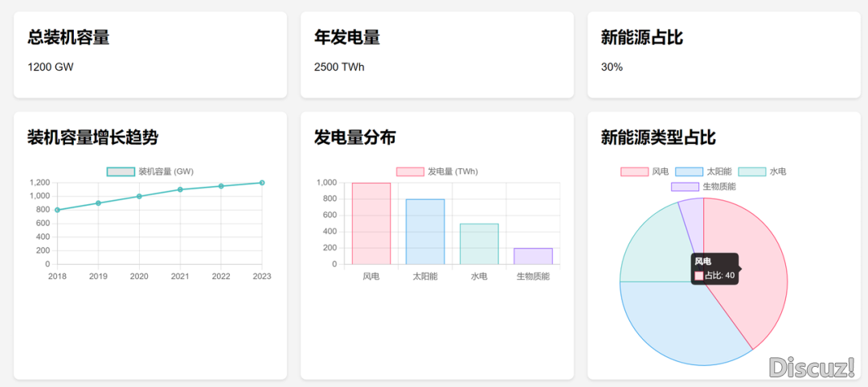Image resolution: width=868 pixels, height=387 pixels.
Task: Click the 2018 data point on line chart
Action: click(x=57, y=210)
